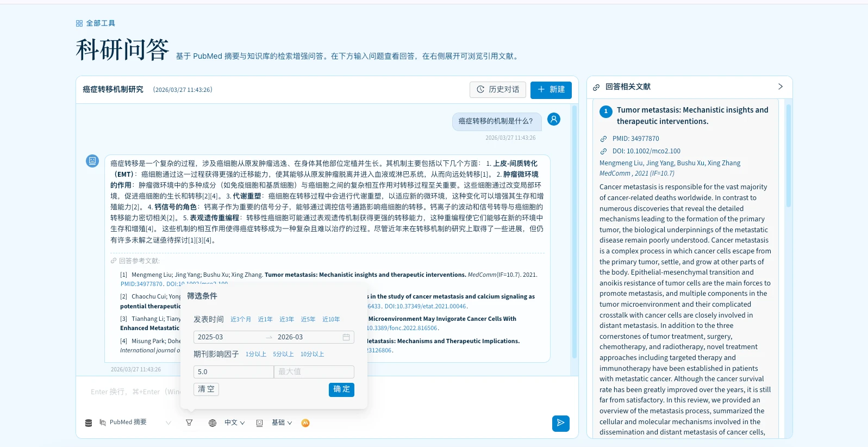Click the globe language icon
Image resolution: width=868 pixels, height=447 pixels.
[x=213, y=423]
